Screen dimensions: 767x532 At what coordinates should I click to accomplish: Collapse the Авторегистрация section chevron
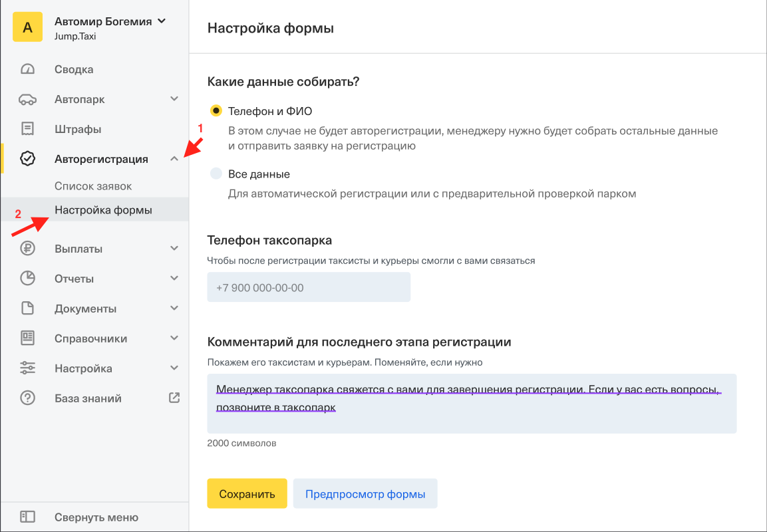174,159
